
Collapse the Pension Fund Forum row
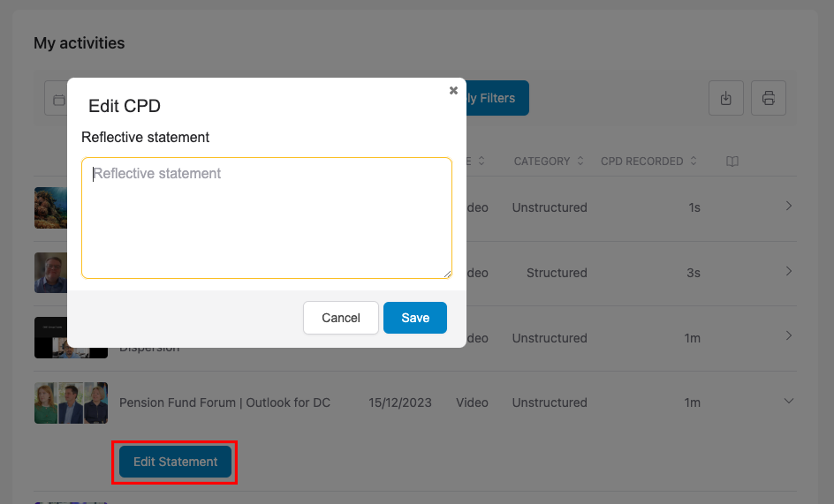tap(789, 402)
